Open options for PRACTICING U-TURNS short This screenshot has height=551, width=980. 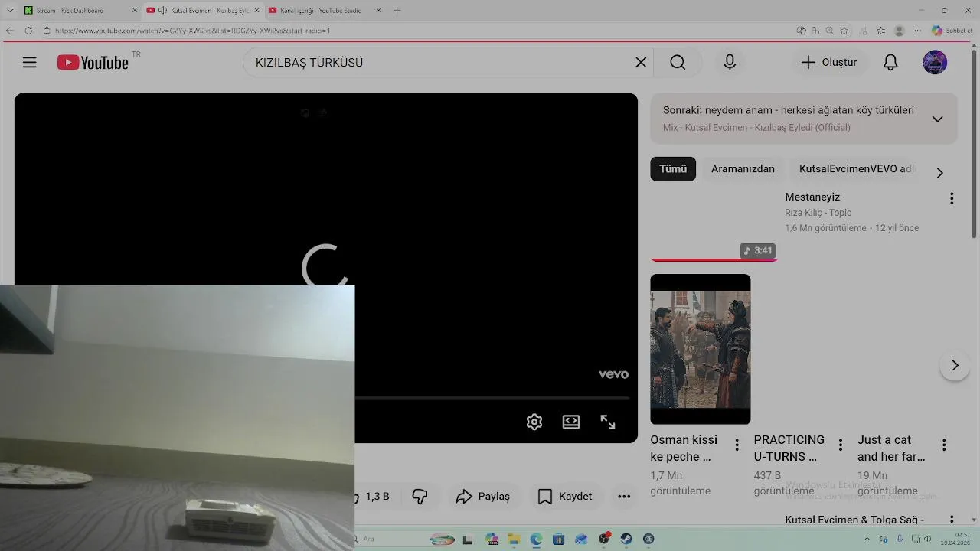pos(840,445)
